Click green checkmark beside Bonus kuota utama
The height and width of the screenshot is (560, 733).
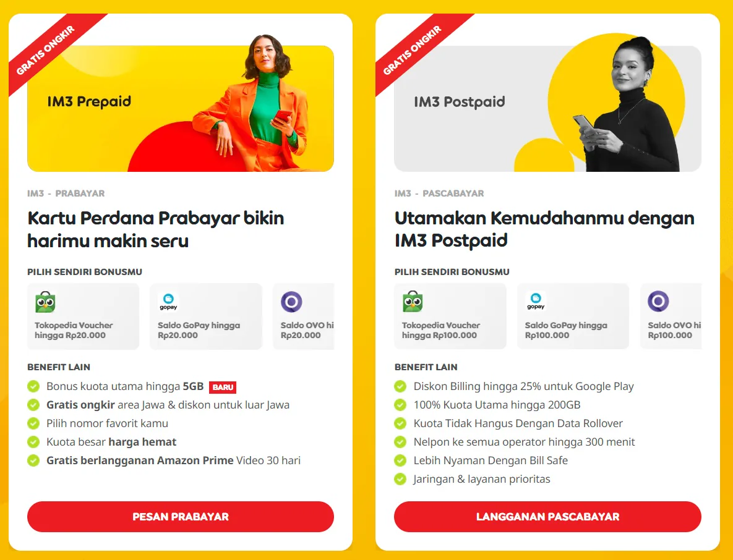(33, 386)
